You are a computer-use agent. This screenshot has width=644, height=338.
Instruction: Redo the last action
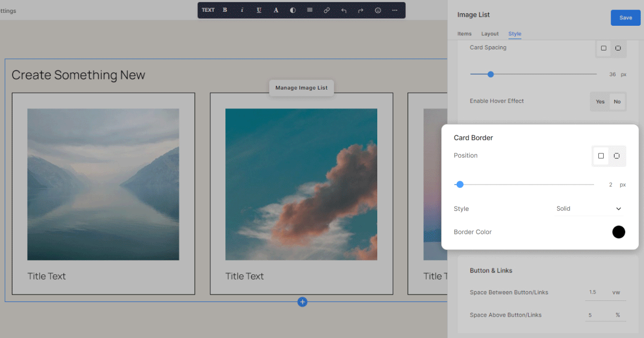tap(361, 10)
